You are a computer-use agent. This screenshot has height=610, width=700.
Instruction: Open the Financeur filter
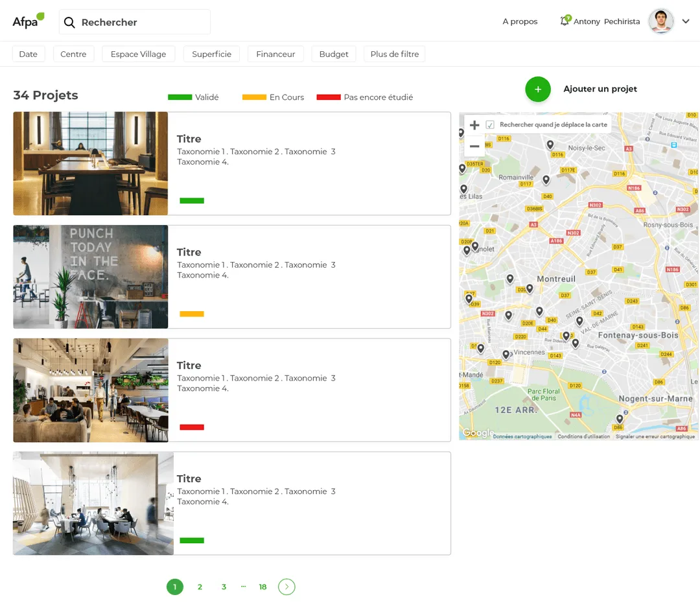pyautogui.click(x=275, y=54)
